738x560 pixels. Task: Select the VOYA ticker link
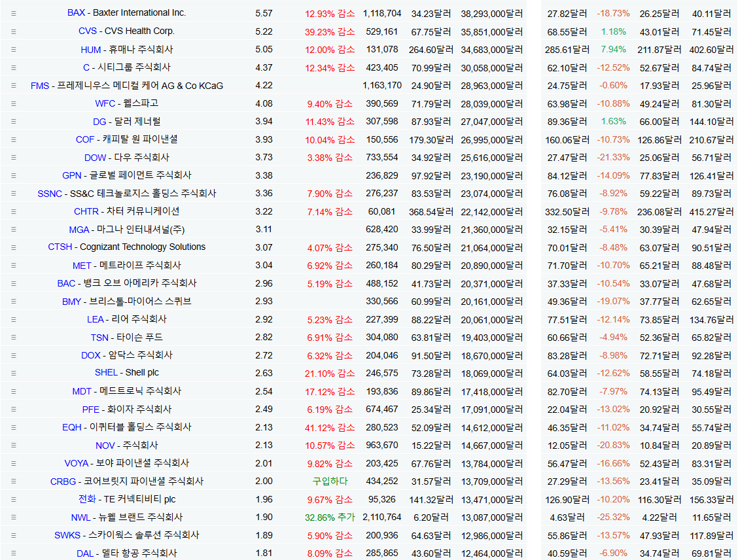[76, 463]
